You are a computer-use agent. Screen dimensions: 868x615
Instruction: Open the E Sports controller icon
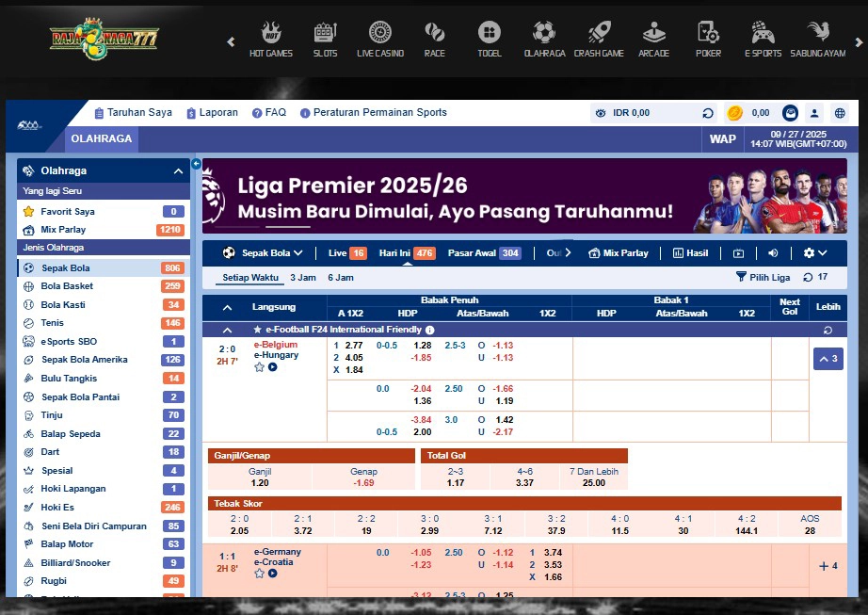click(x=763, y=33)
